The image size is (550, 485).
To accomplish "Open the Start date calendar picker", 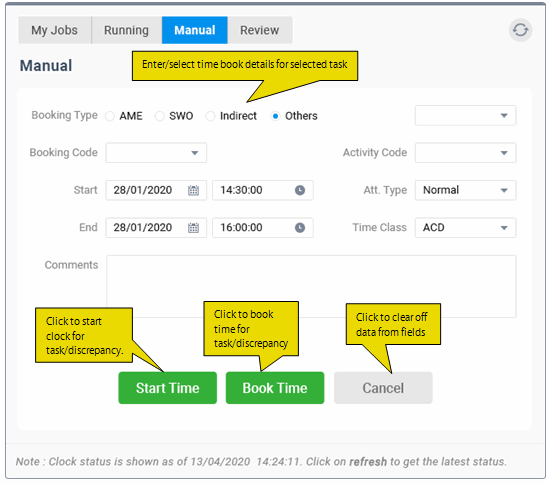I will click(193, 190).
